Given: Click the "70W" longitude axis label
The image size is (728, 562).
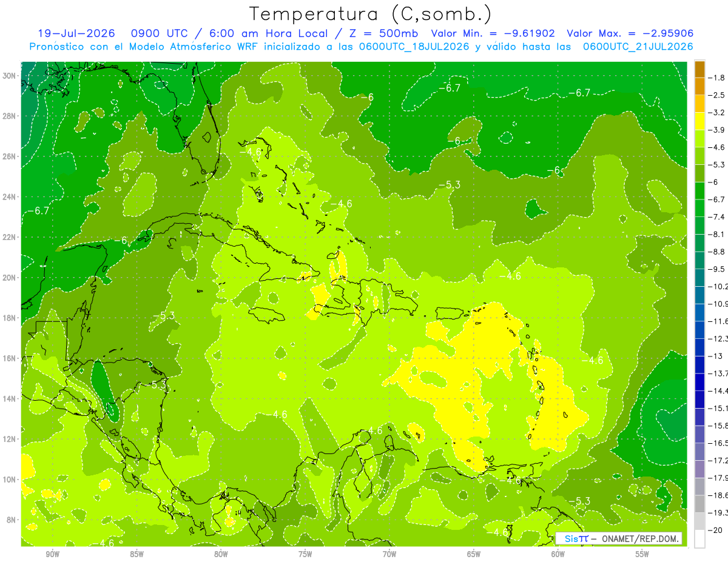Looking at the screenshot, I should click(389, 554).
